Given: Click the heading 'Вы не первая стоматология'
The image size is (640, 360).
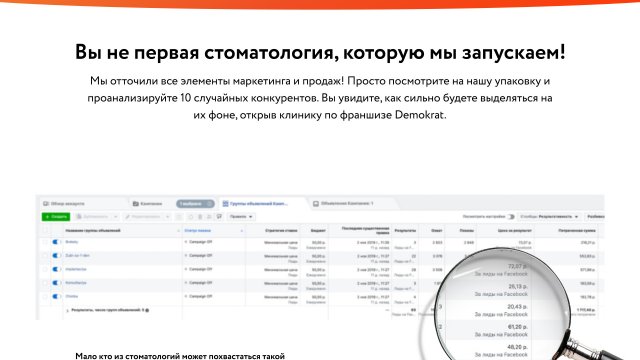Looking at the screenshot, I should pos(320,52).
